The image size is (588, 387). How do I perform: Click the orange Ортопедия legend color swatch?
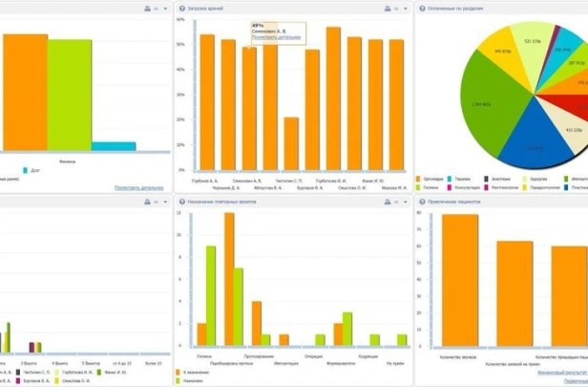pyautogui.click(x=419, y=178)
